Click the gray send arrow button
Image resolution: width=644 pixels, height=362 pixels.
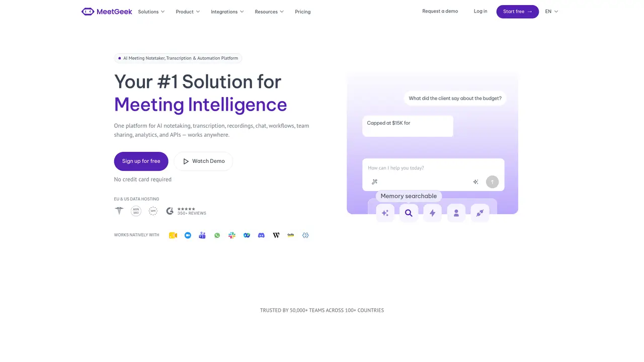coord(492,182)
